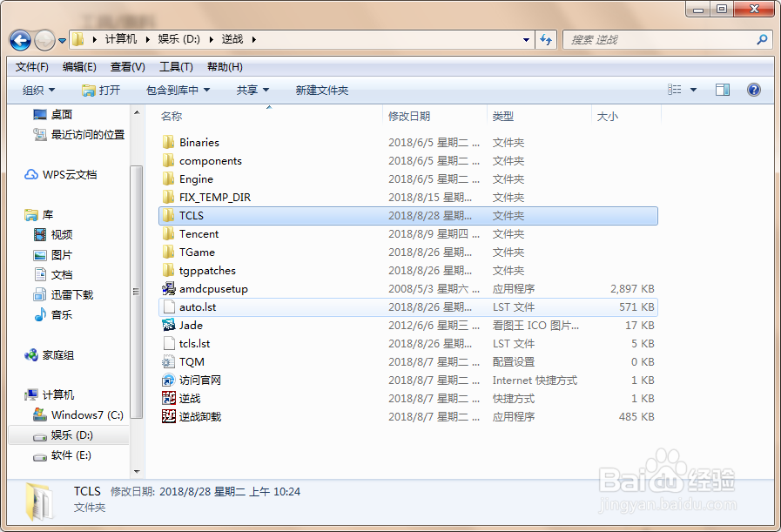Image resolution: width=781 pixels, height=532 pixels.
Task: Expand the arrow after 逆战 in address bar
Action: click(x=254, y=40)
